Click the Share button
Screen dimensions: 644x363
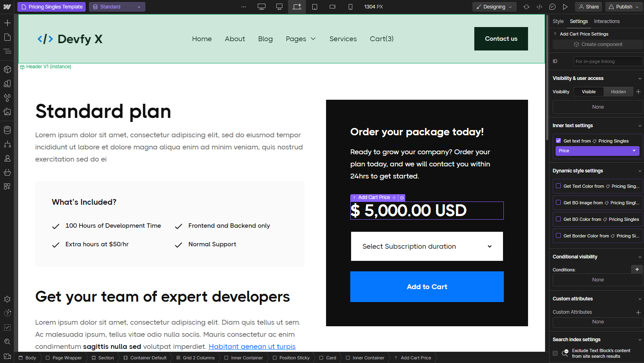pos(588,7)
